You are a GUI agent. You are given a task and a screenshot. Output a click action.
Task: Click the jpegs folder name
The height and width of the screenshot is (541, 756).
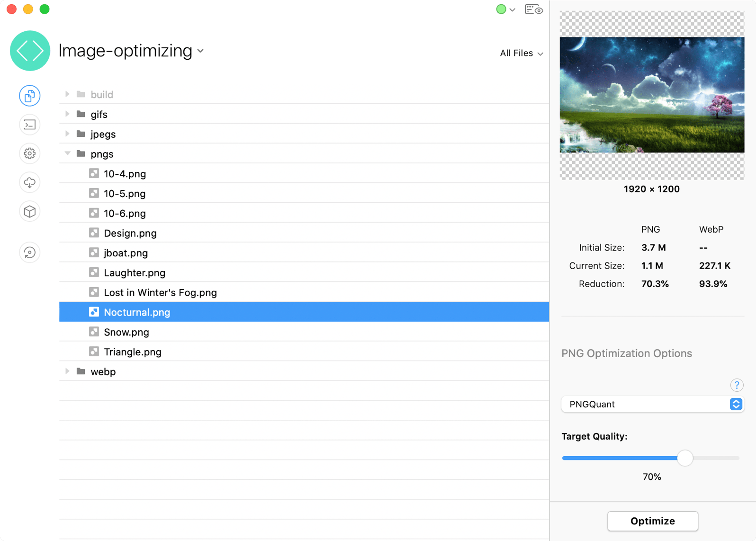pos(103,135)
